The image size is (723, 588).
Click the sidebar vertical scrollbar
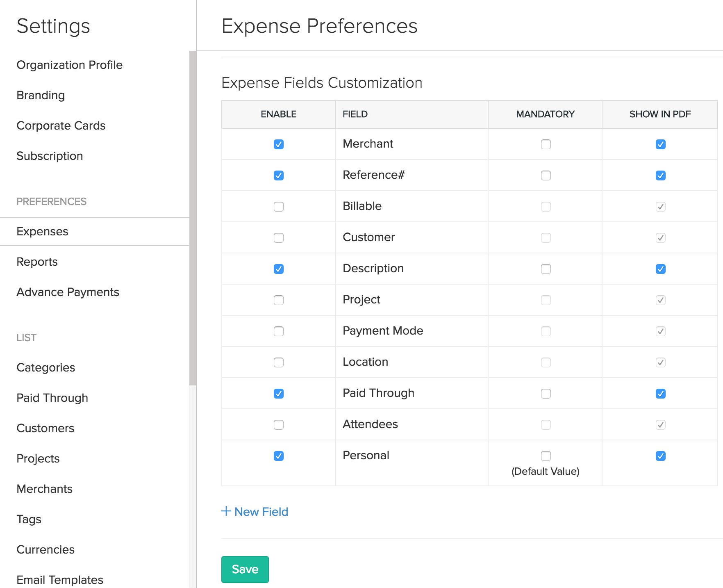click(193, 217)
